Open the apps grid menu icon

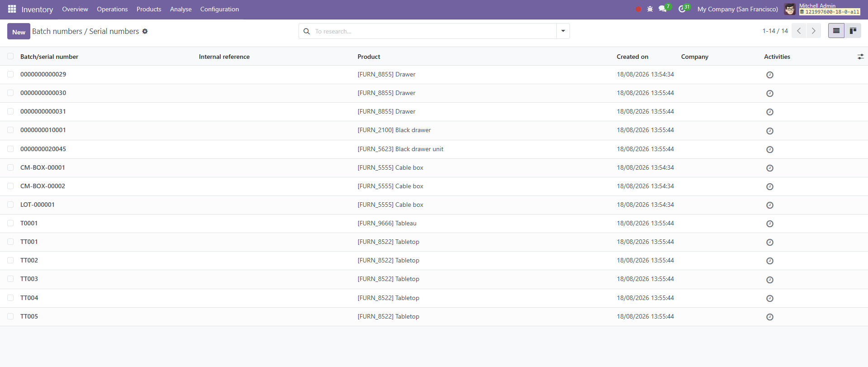coord(12,9)
